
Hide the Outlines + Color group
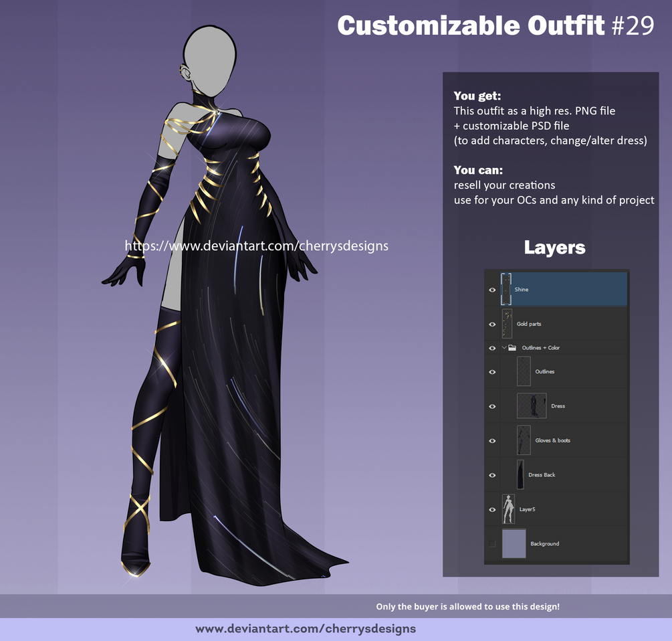(x=492, y=348)
